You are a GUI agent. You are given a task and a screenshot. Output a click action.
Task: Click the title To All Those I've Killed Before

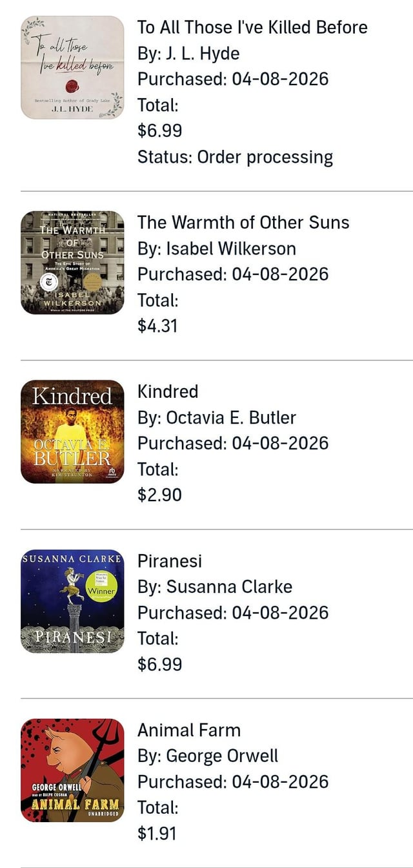tap(252, 27)
